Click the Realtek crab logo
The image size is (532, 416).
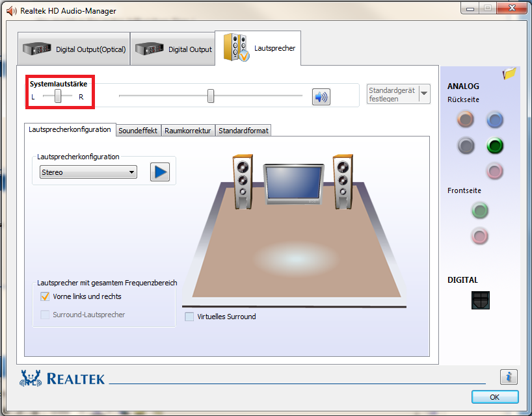coord(31,378)
